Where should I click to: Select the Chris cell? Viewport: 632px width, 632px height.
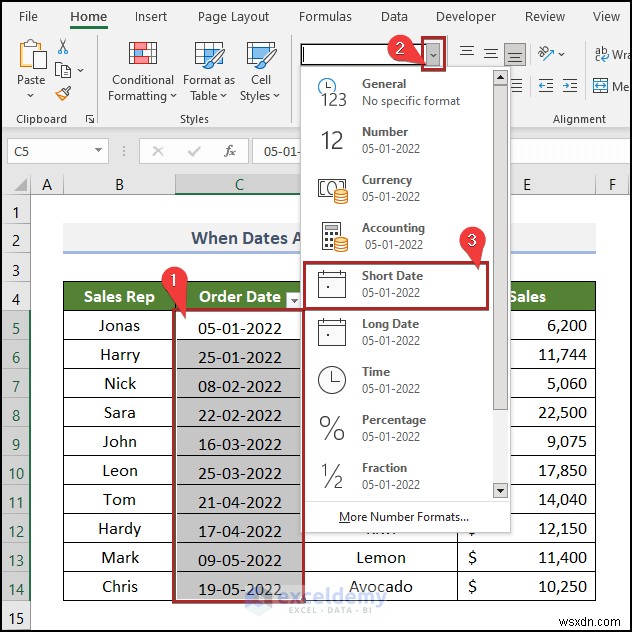pyautogui.click(x=119, y=586)
